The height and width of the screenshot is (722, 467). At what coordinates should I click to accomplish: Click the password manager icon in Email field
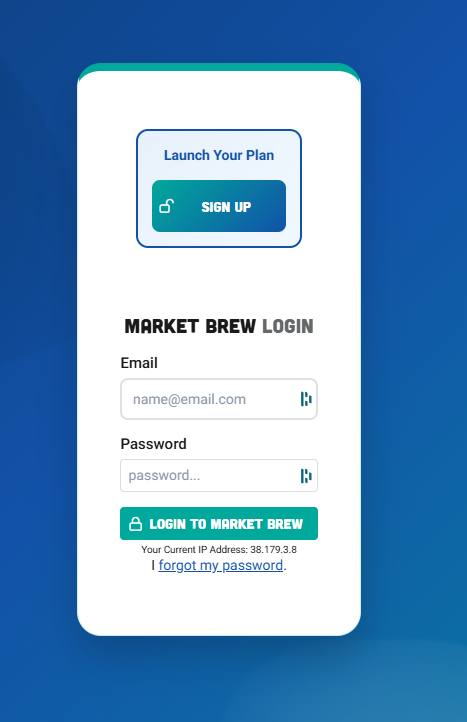[x=306, y=399]
